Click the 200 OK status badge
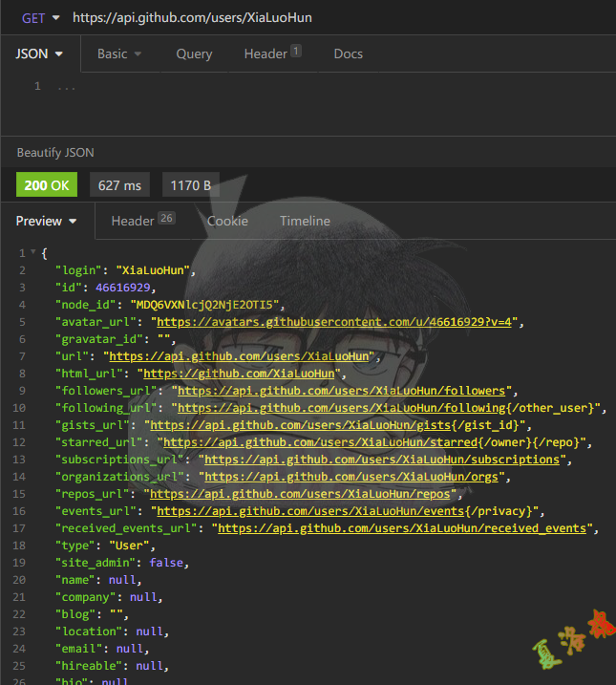616x685 pixels. click(47, 185)
